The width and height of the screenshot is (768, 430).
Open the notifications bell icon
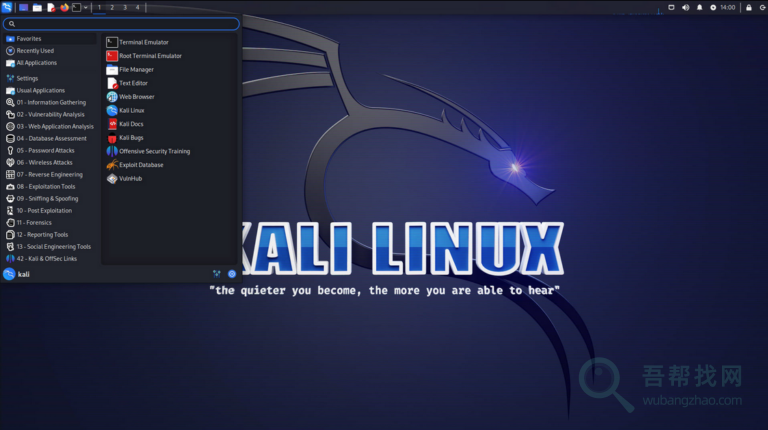tap(699, 7)
